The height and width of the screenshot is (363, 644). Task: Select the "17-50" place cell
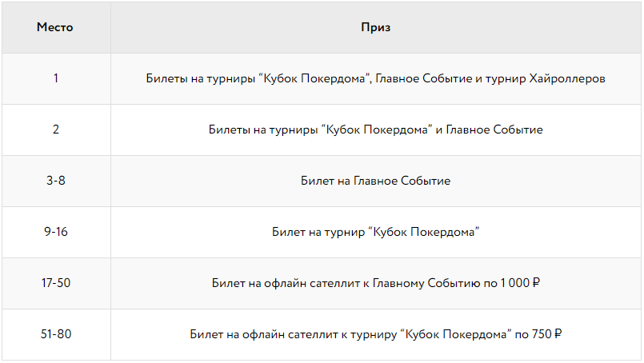point(55,283)
